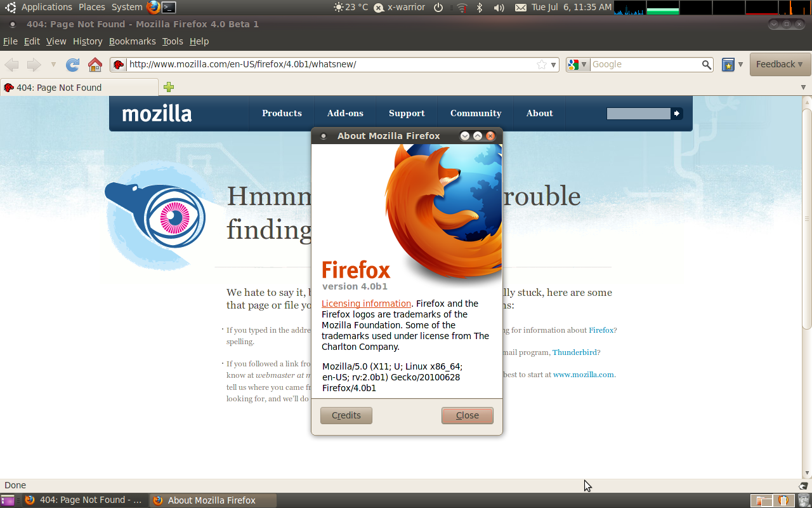
Task: Open the Bookmarks menu
Action: point(132,41)
